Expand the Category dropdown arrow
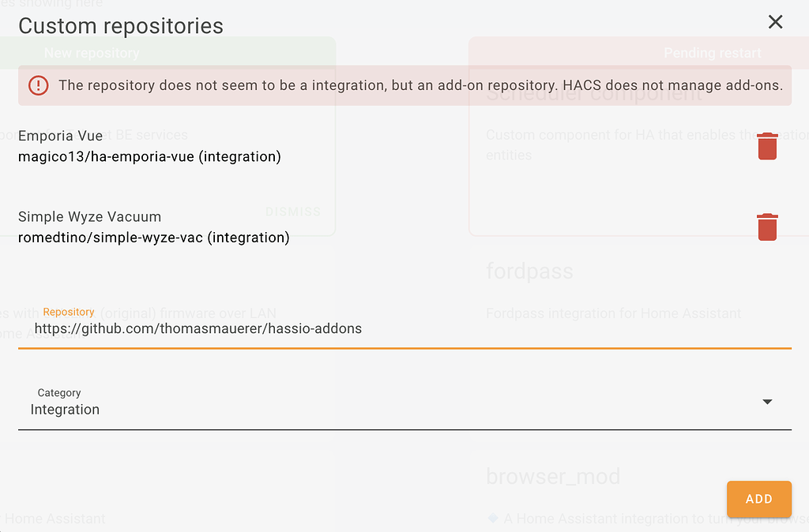809x532 pixels. tap(766, 402)
